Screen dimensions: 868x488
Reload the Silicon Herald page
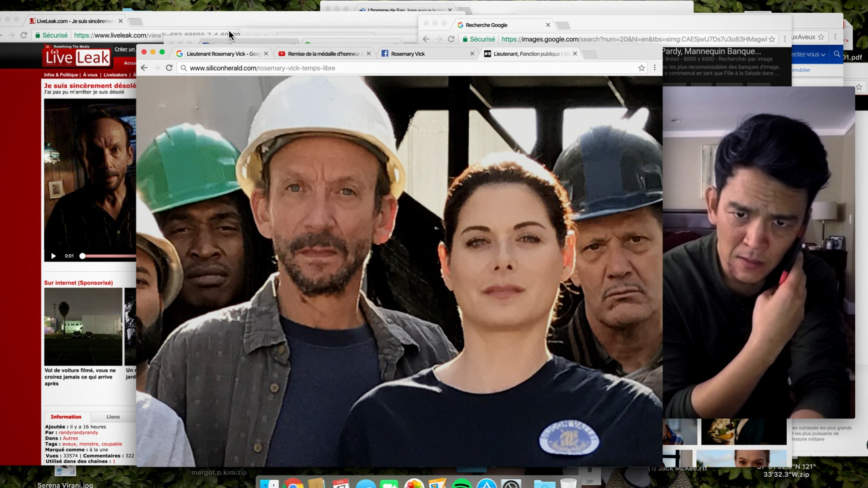click(x=169, y=68)
